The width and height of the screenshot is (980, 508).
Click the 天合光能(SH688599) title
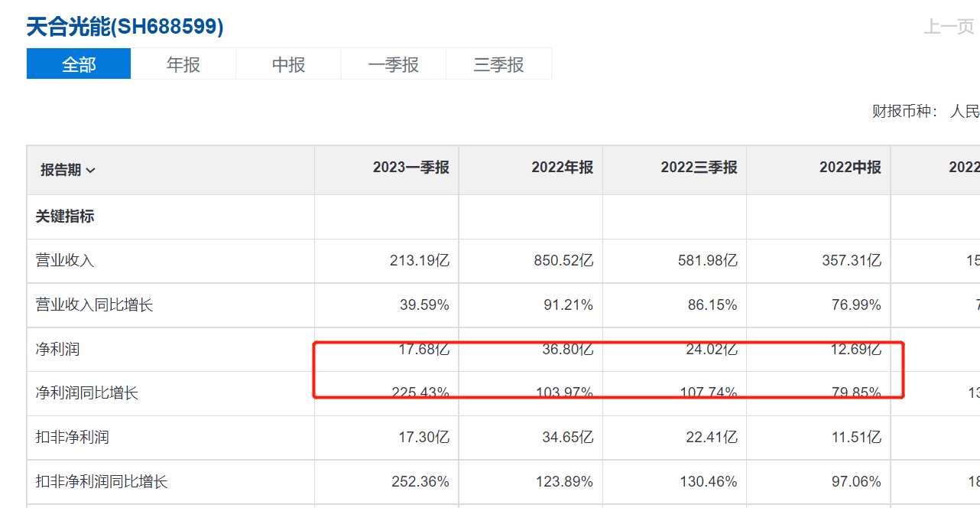click(x=125, y=27)
